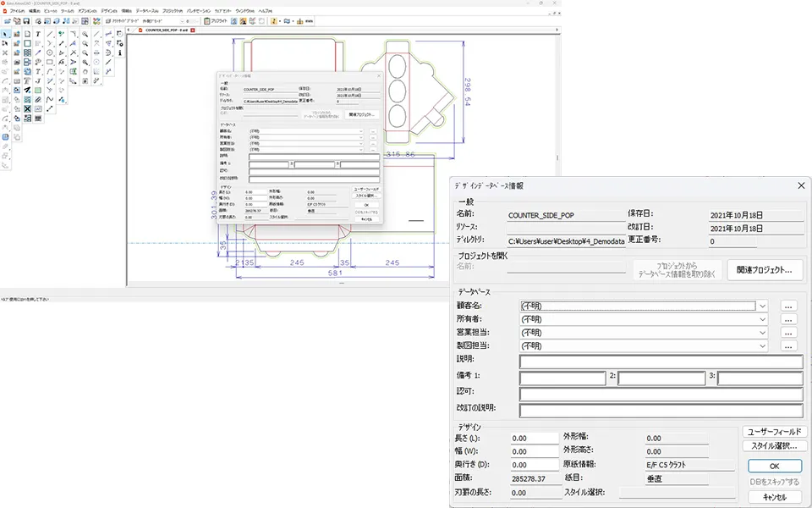This screenshot has width=812, height=508.
Task: Expand 製図担当 dropdown in the enlarged dialog
Action: coord(763,346)
